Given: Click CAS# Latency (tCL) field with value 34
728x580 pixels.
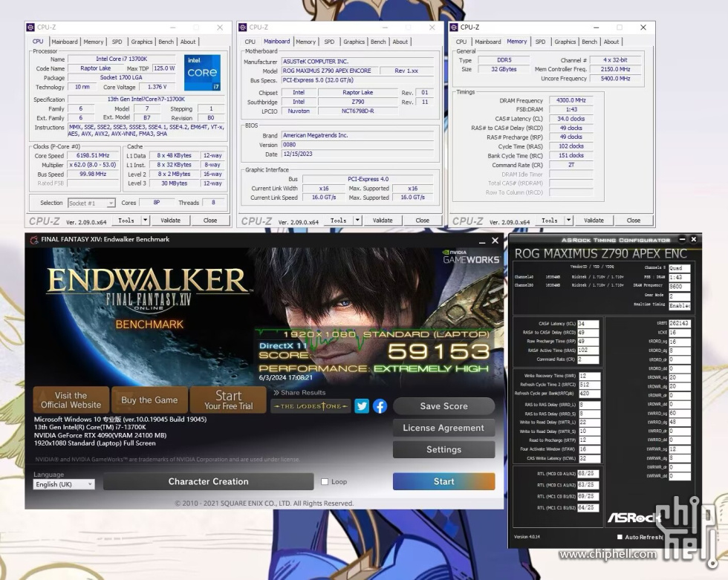Looking at the screenshot, I should [x=588, y=324].
